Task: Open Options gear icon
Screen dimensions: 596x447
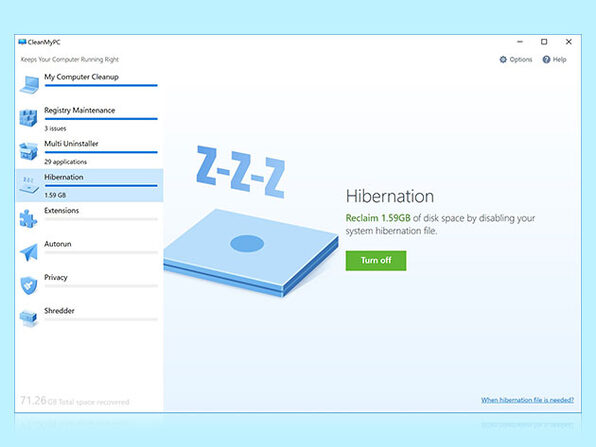Action: coord(503,59)
